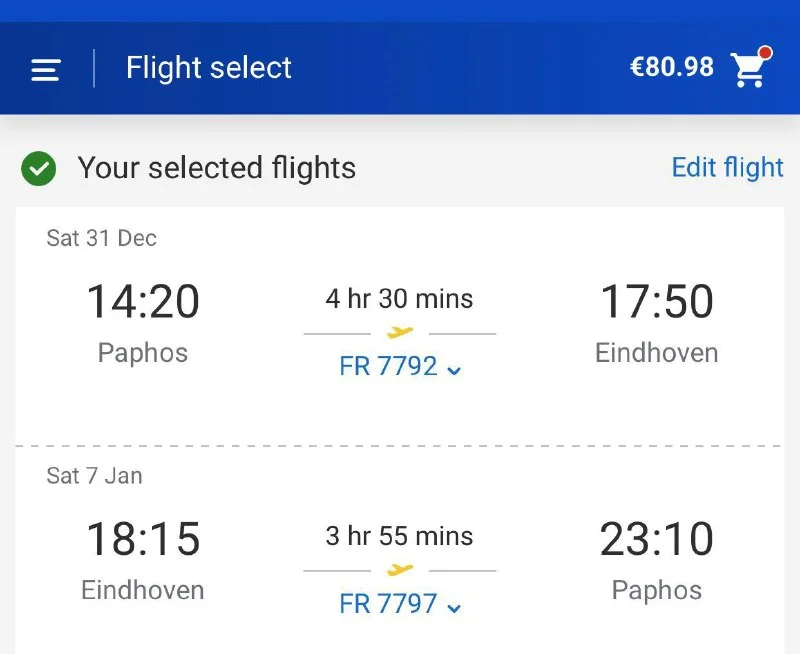This screenshot has width=800, height=654.
Task: Show details for flight number FR 7792
Action: tap(388, 366)
